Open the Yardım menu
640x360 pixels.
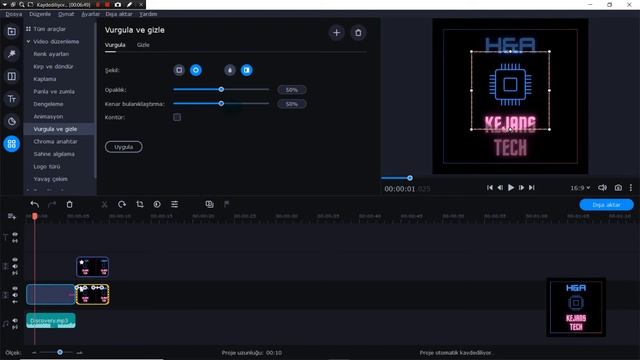coord(148,14)
